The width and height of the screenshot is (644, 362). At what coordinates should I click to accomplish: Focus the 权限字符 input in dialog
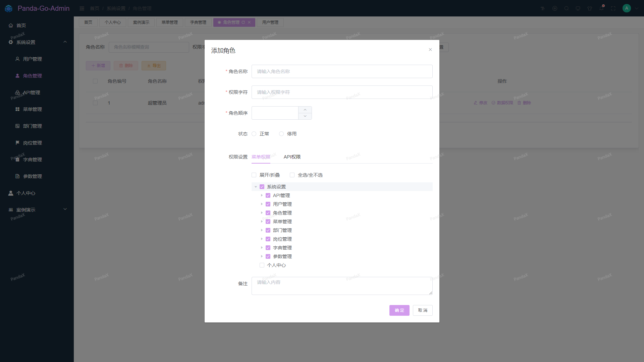342,92
